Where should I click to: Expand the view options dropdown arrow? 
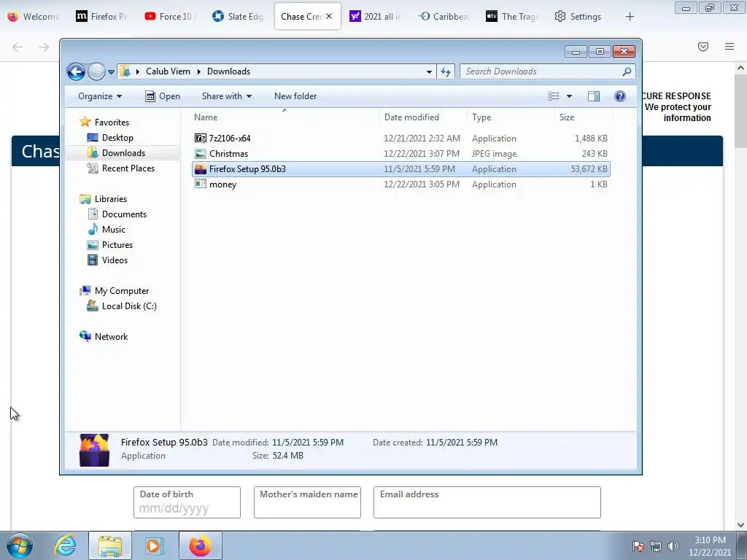[569, 96]
